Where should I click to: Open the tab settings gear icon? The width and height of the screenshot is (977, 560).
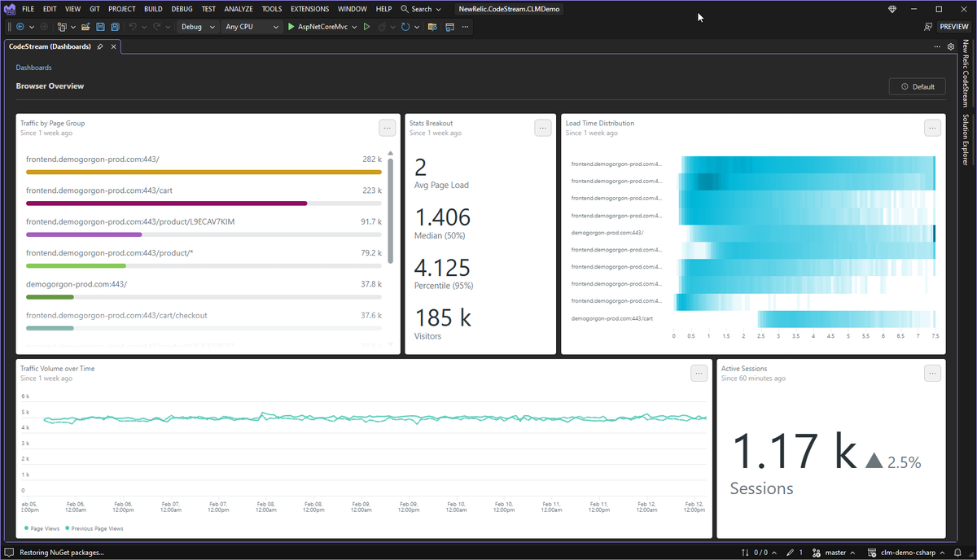click(x=951, y=47)
